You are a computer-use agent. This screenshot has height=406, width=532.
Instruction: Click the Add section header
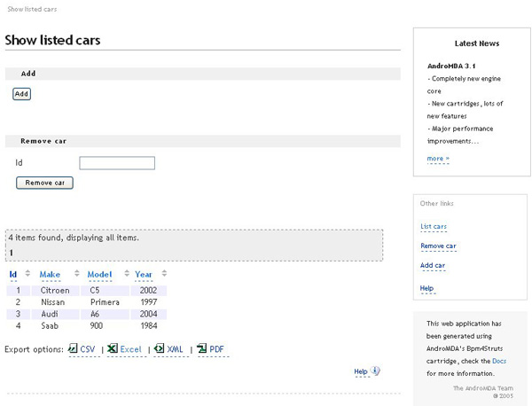click(x=203, y=74)
